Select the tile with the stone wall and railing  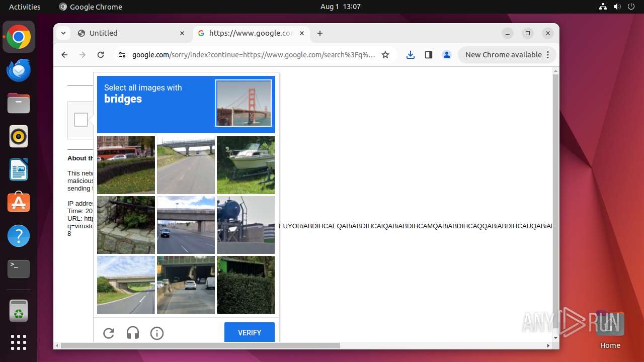pyautogui.click(x=126, y=225)
